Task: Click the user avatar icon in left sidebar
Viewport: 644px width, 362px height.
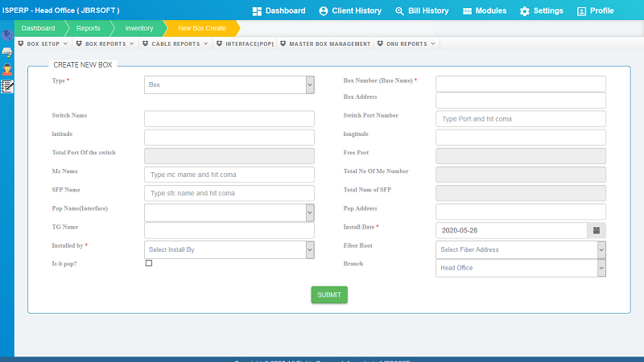Action: (x=7, y=69)
